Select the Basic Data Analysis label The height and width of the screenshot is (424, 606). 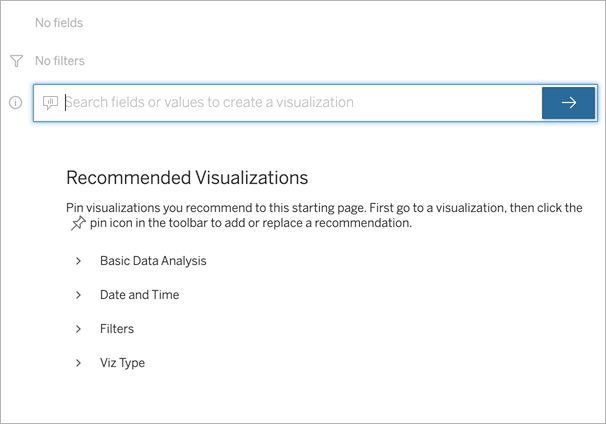[x=153, y=261]
